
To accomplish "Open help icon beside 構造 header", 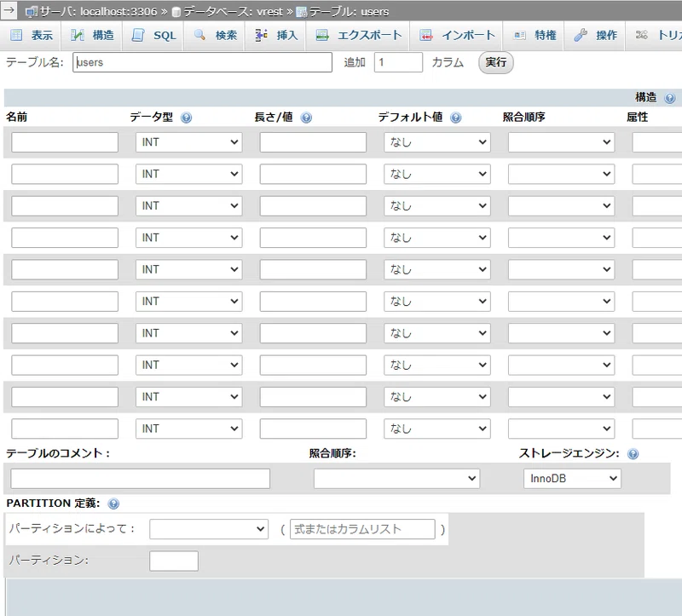I will 670,98.
